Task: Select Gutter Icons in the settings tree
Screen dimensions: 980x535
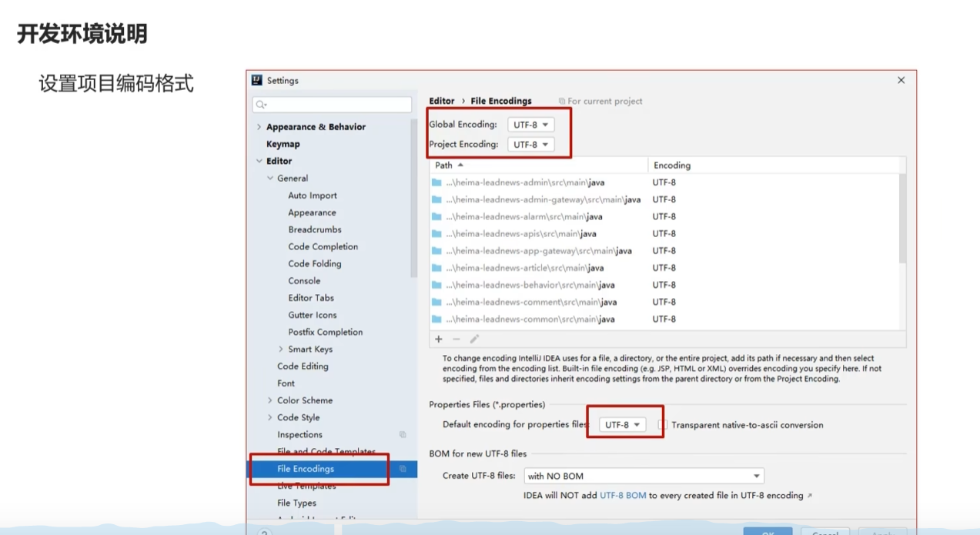Action: pos(313,315)
